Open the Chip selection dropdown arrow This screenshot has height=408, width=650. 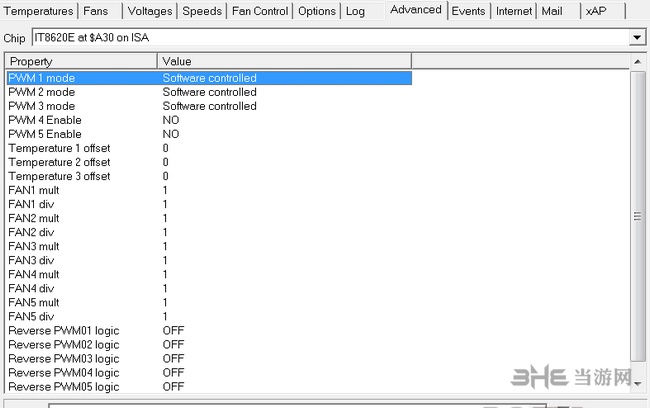click(637, 38)
